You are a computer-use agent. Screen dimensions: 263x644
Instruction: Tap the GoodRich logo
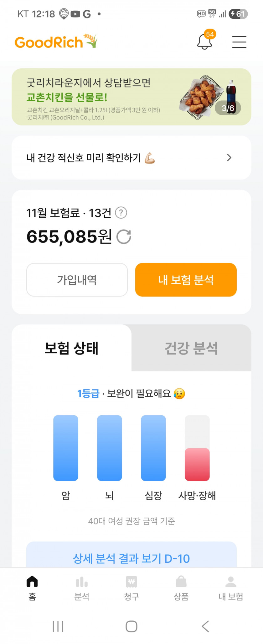[x=56, y=42]
